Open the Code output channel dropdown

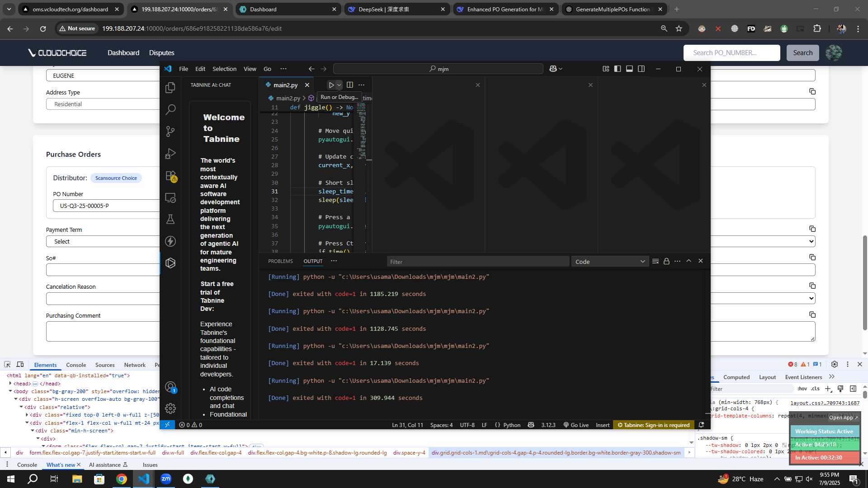tap(610, 262)
